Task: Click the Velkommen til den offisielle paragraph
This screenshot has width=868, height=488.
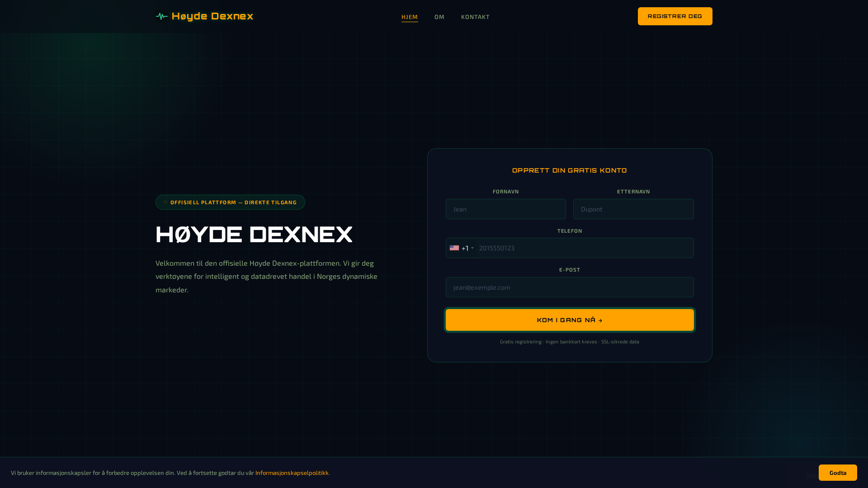Action: coord(267,276)
